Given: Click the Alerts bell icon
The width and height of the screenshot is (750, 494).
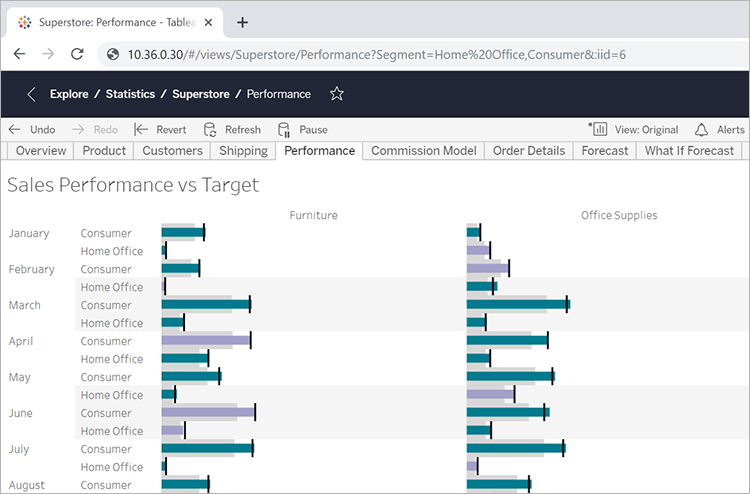Looking at the screenshot, I should click(x=701, y=130).
